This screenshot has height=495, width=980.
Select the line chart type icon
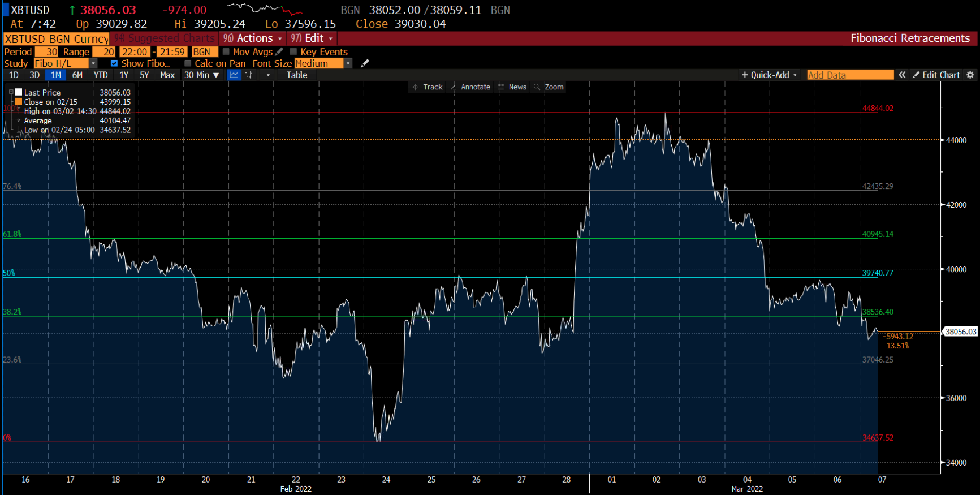coord(234,75)
